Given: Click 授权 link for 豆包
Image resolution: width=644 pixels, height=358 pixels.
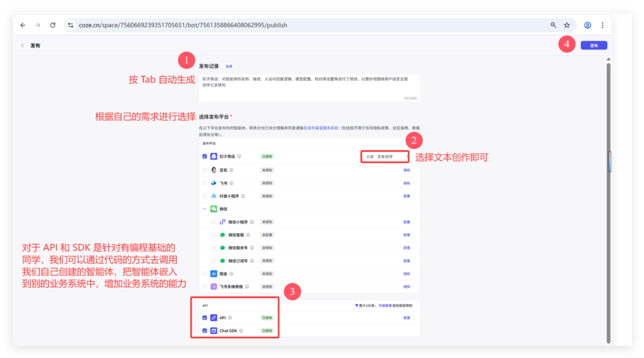Looking at the screenshot, I should [x=406, y=170].
